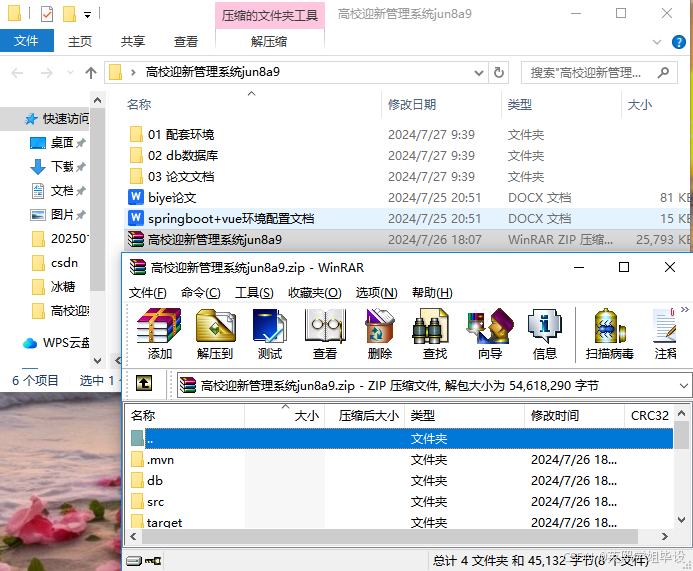Image resolution: width=693 pixels, height=571 pixels.
Task: Switch to Explorer 查看 ribbon tab
Action: [186, 42]
